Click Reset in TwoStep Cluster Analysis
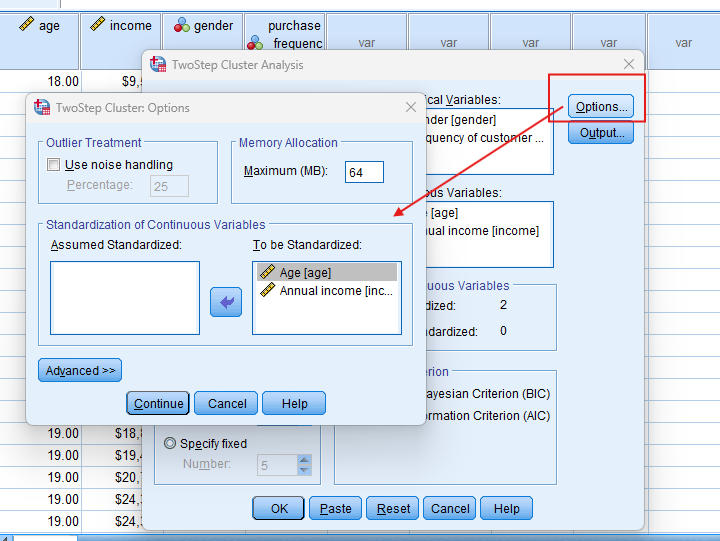 tap(393, 508)
